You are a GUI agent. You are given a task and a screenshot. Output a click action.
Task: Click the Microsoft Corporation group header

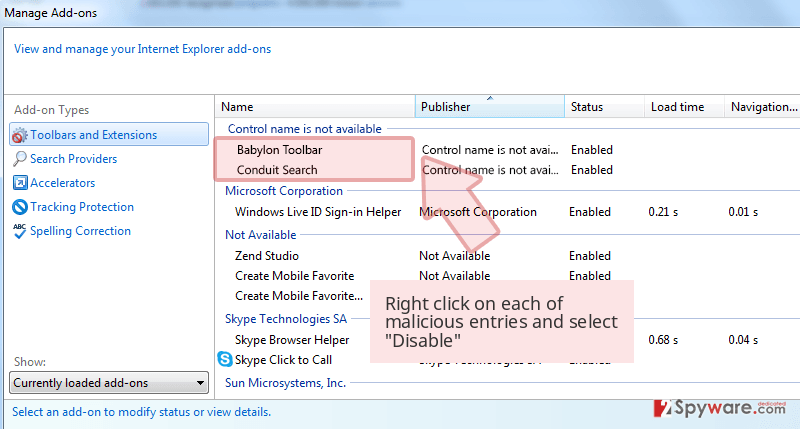pyautogui.click(x=284, y=191)
